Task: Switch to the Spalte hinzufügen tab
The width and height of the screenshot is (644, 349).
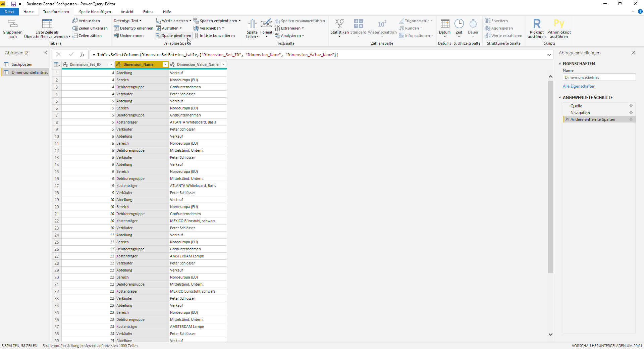Action: 95,12
